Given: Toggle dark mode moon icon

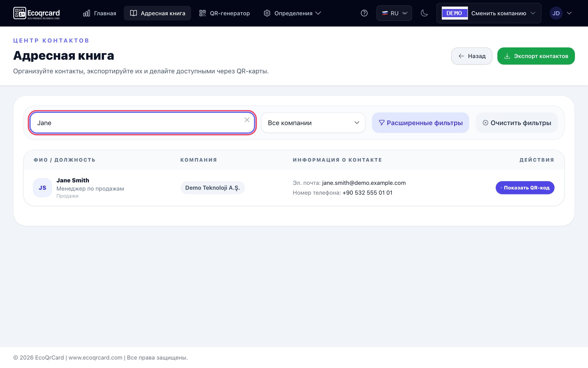Looking at the screenshot, I should point(424,13).
